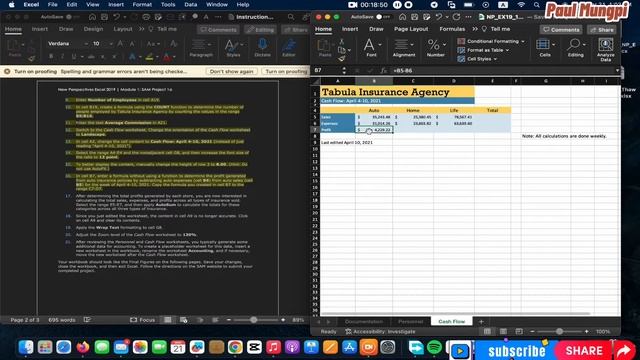Screen dimensions: 640x360
Task: Adjust the Excel zoom slider
Action: [x=559, y=331]
